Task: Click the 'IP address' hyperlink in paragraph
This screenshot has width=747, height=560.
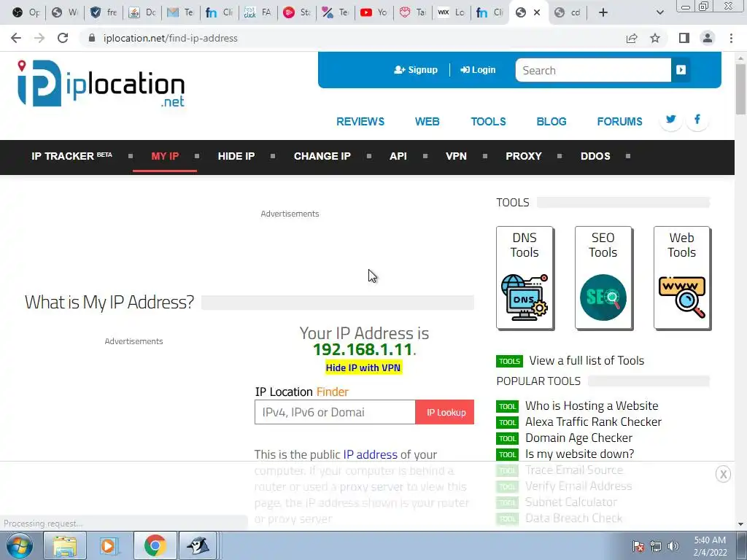Action: [370, 455]
